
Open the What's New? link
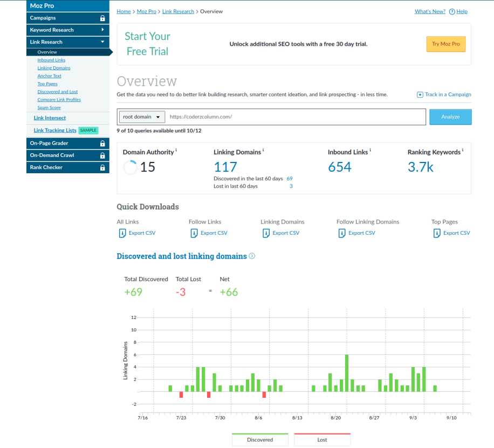pos(430,11)
